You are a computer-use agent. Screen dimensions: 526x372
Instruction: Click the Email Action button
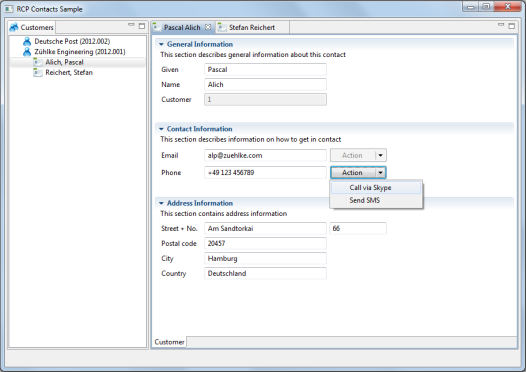click(x=352, y=155)
